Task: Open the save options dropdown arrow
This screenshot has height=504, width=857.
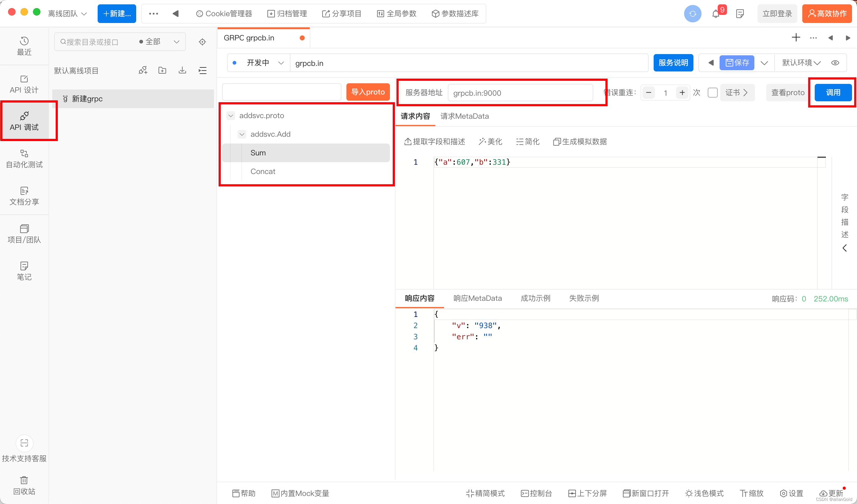Action: click(764, 62)
